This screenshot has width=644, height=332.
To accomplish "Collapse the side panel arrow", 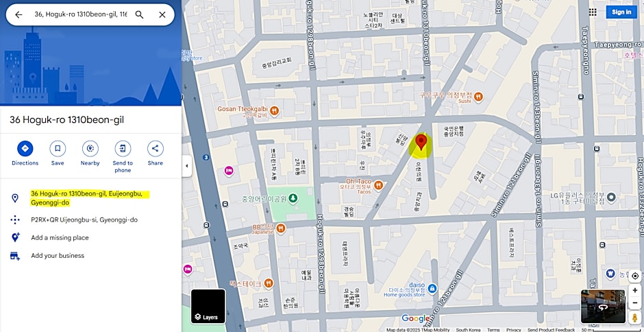I will tap(187, 166).
